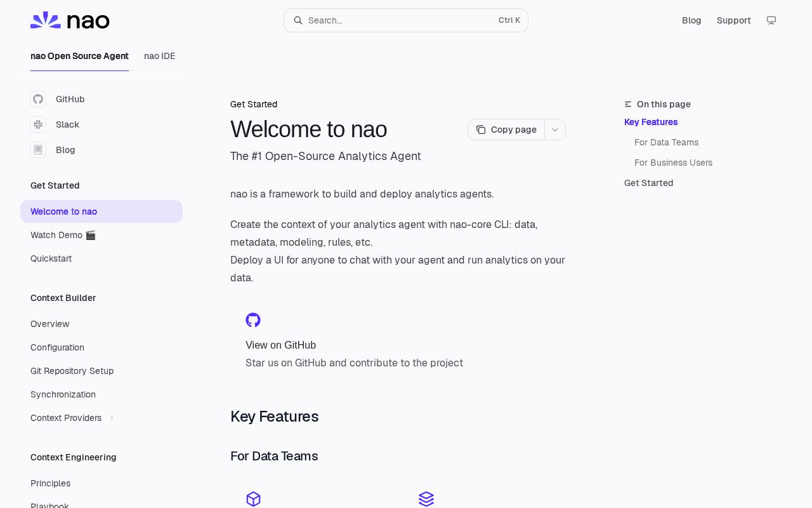Select the nao Open Source Agent tab
812x508 pixels.
pyautogui.click(x=79, y=56)
